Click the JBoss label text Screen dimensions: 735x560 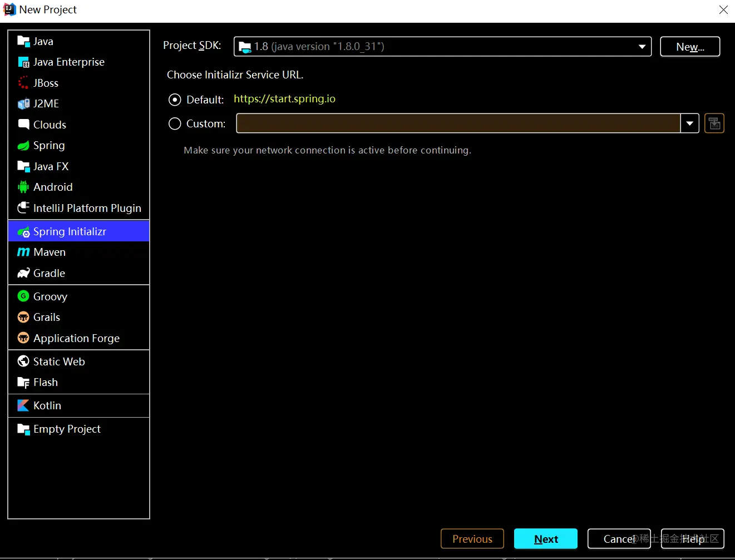tap(46, 83)
